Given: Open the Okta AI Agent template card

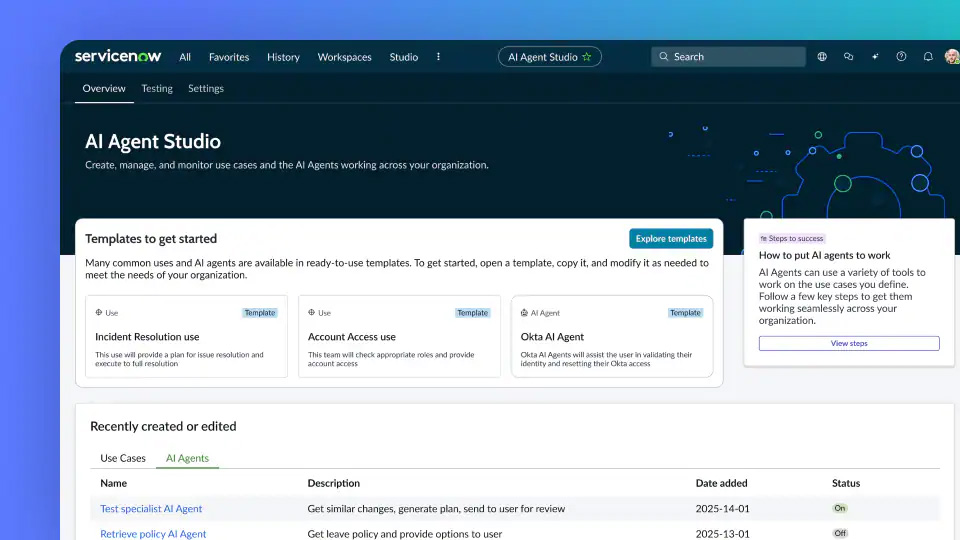Looking at the screenshot, I should click(x=612, y=337).
